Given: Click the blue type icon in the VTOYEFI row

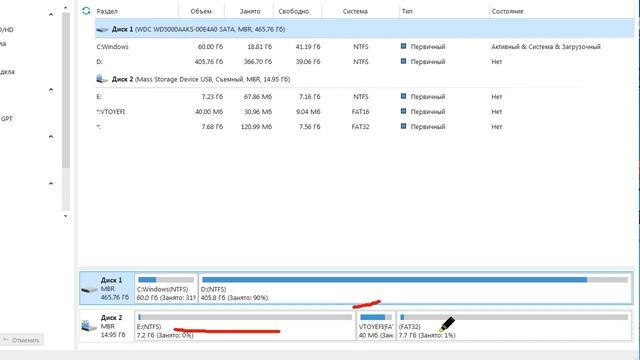Looking at the screenshot, I should coord(403,111).
